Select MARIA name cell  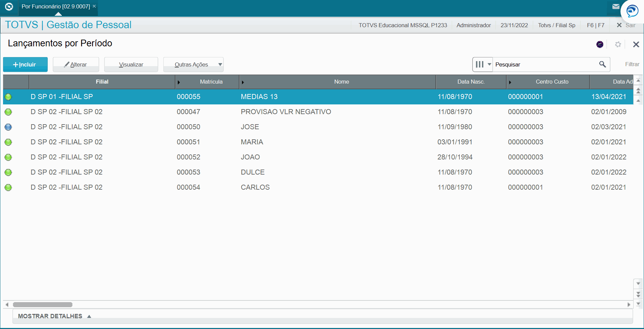[252, 142]
